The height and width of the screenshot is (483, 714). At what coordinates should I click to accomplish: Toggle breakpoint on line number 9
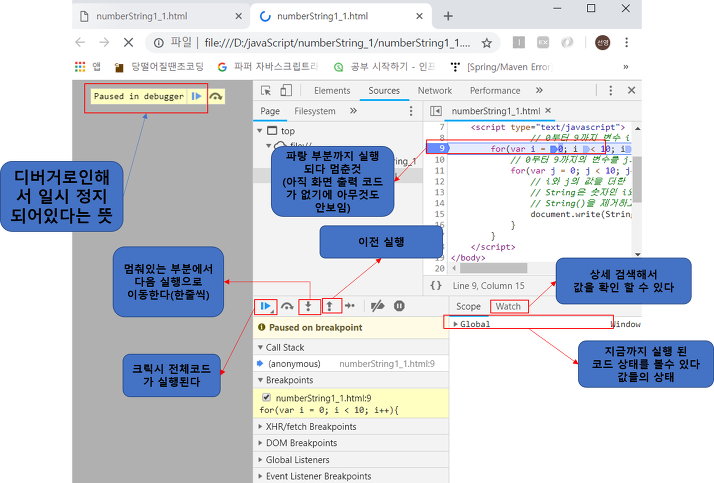coord(441,148)
